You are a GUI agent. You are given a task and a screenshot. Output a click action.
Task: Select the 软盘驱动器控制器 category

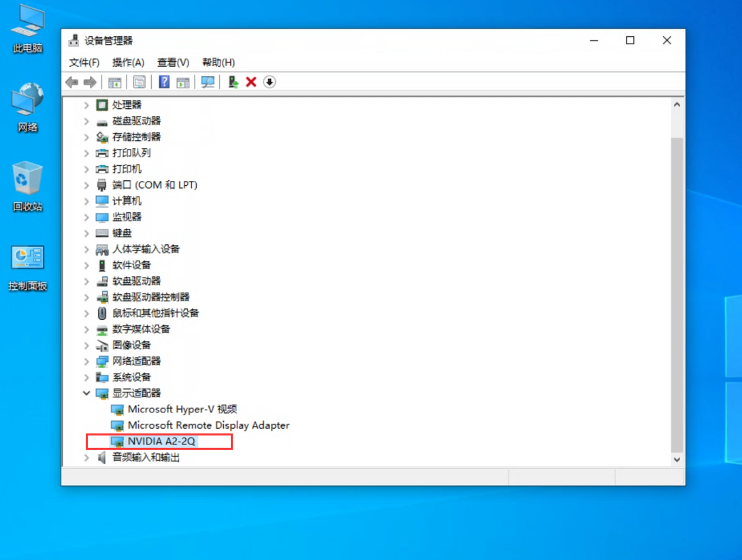click(151, 297)
